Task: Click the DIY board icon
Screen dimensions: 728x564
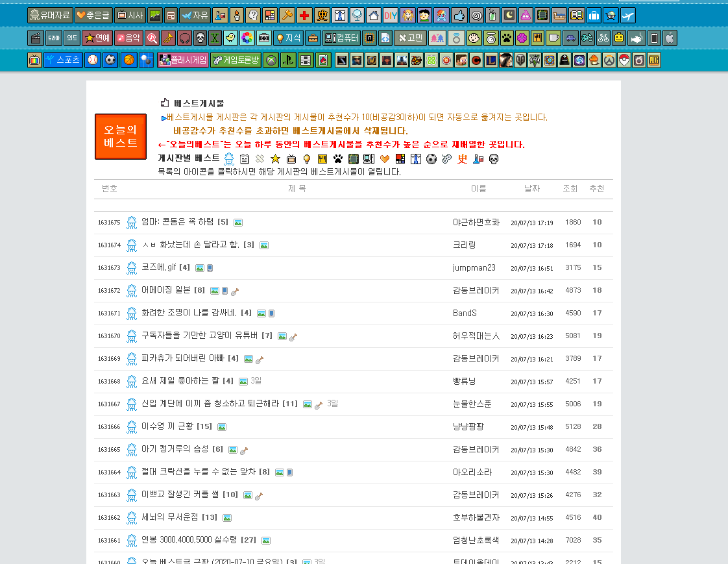Action: click(390, 15)
